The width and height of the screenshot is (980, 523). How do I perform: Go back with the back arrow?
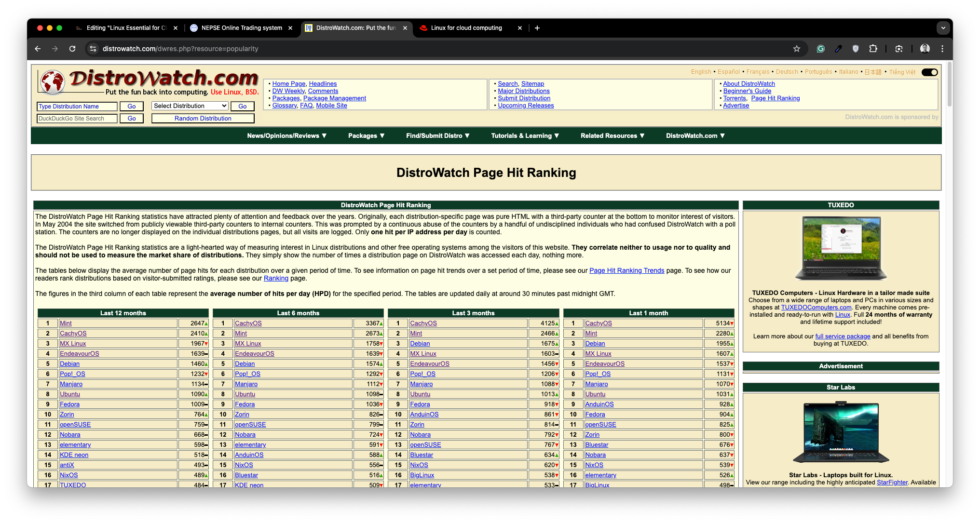coord(38,49)
